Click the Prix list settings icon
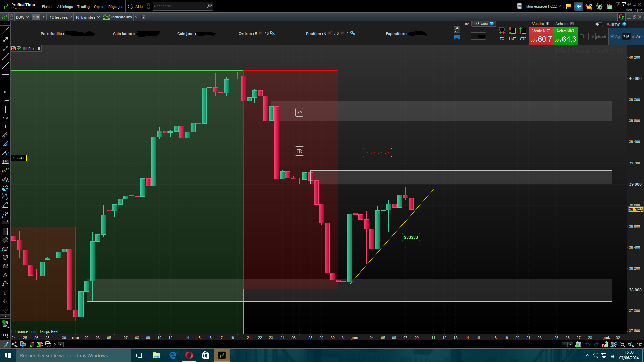 pyautogui.click(x=38, y=49)
